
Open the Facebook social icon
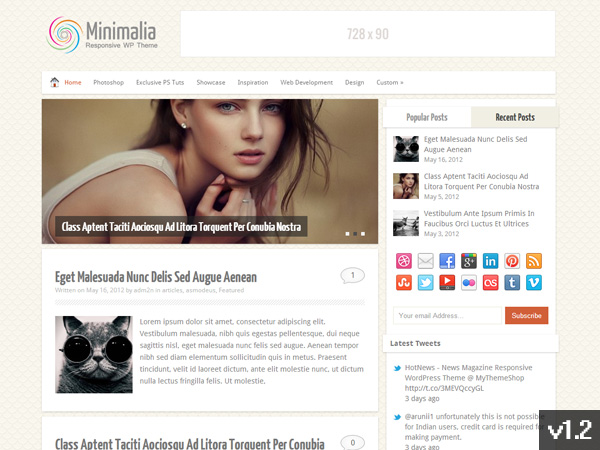point(447,261)
